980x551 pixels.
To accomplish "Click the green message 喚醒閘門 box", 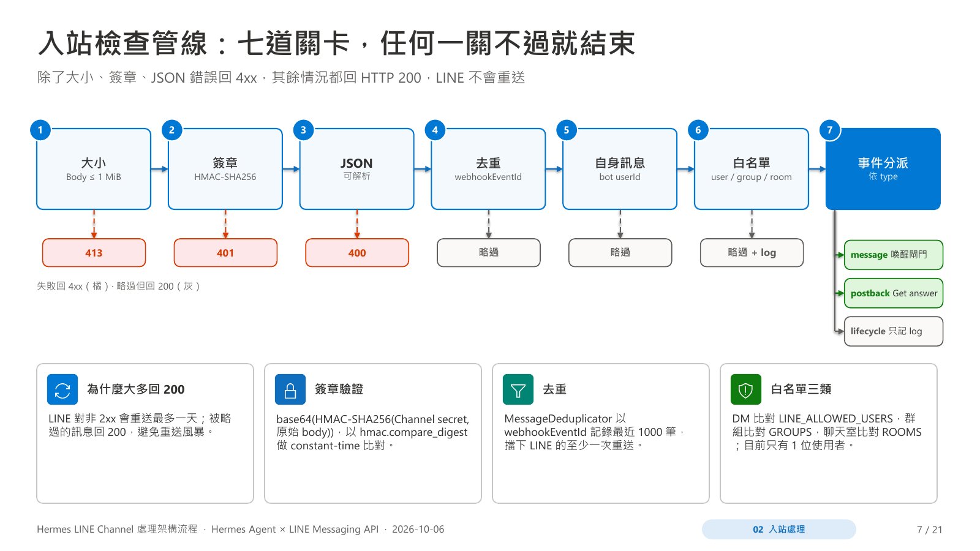I will coord(894,255).
